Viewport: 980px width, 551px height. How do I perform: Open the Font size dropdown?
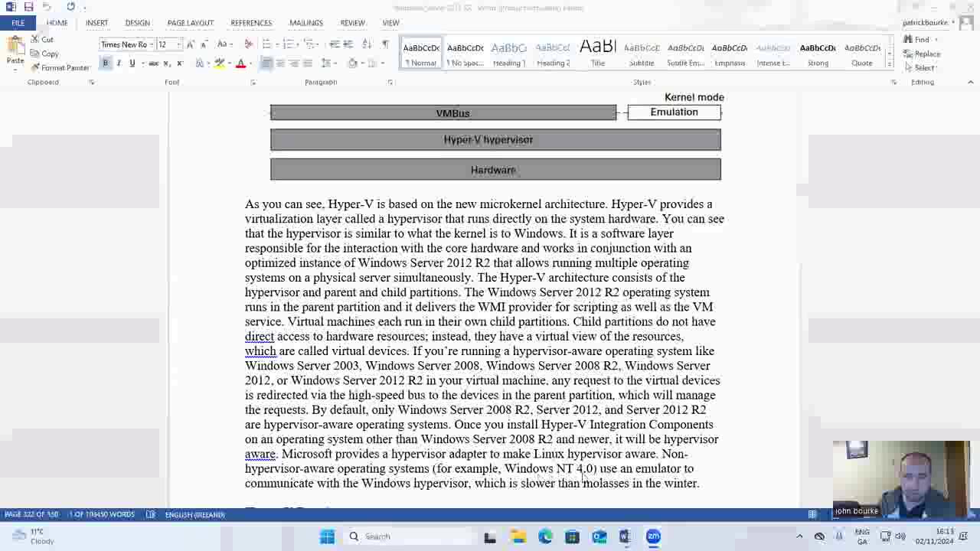click(x=178, y=44)
